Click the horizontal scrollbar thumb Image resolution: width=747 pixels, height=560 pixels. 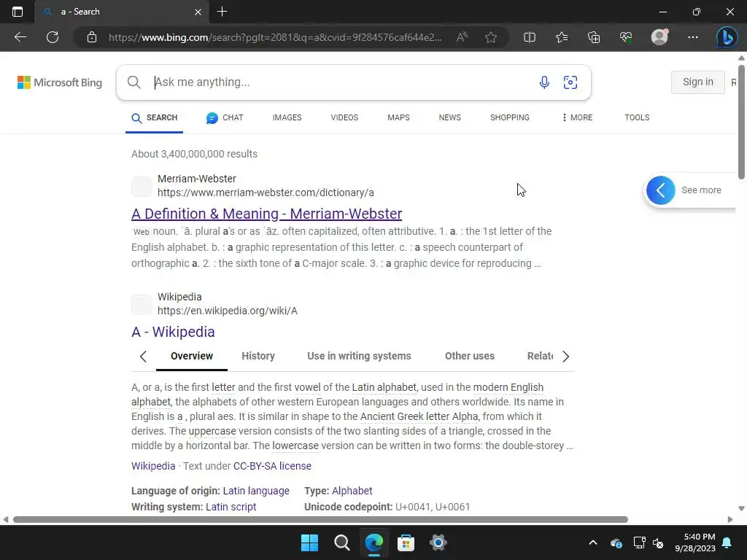click(x=321, y=519)
